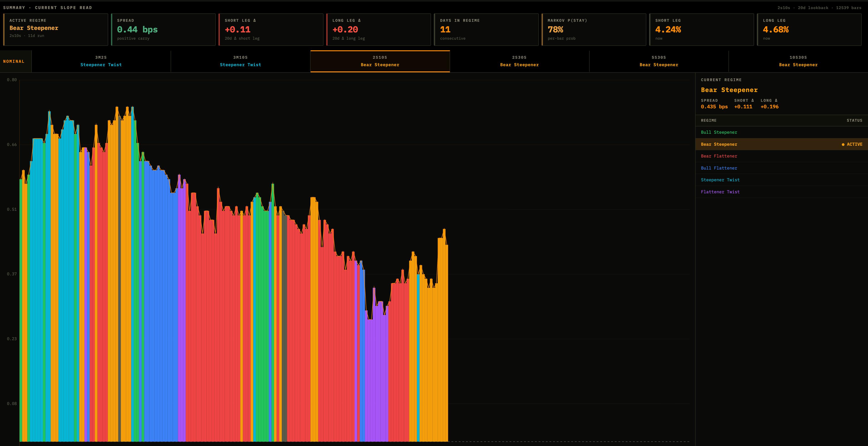868x446 pixels.
Task: Click the Markov P(Stay) 78% card
Action: coord(594,30)
